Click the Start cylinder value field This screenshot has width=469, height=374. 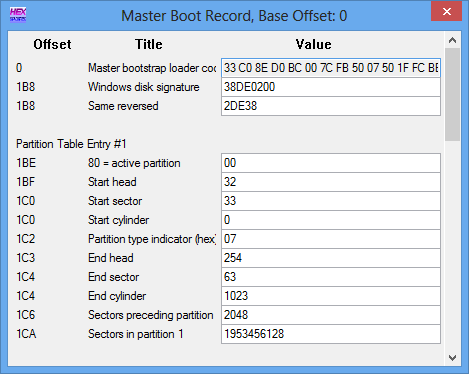tap(331, 220)
